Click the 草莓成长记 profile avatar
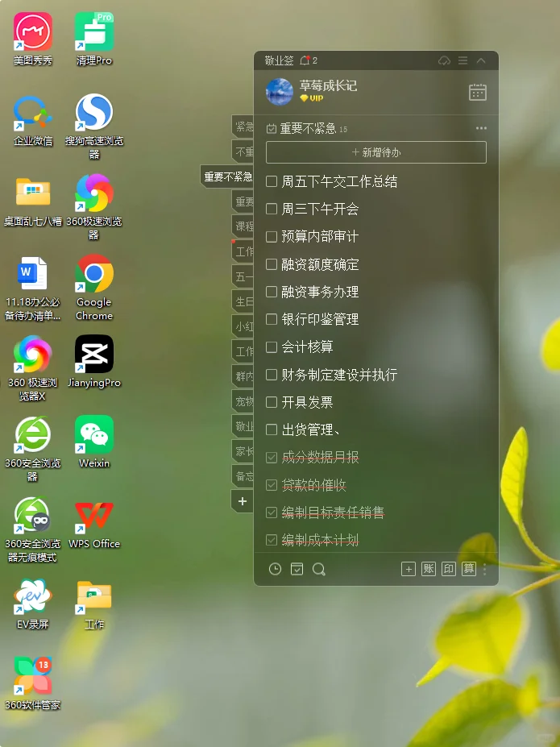 pos(280,92)
